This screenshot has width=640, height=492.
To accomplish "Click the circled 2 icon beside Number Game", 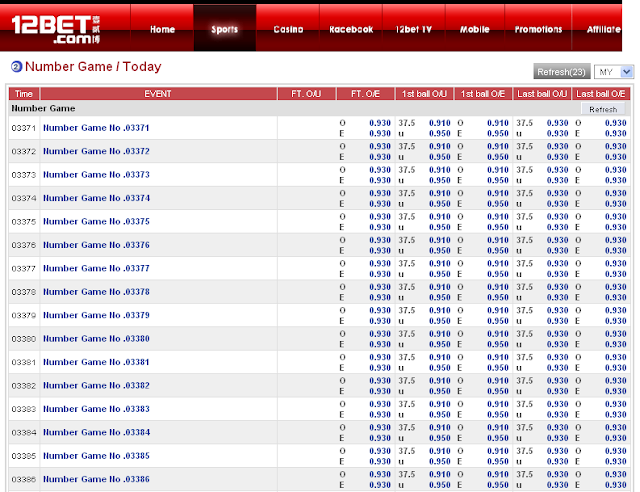I will [16, 67].
